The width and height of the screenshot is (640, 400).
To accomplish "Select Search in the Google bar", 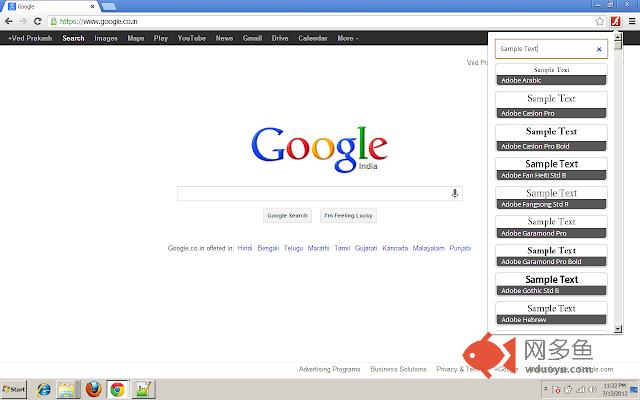I will pos(73,38).
